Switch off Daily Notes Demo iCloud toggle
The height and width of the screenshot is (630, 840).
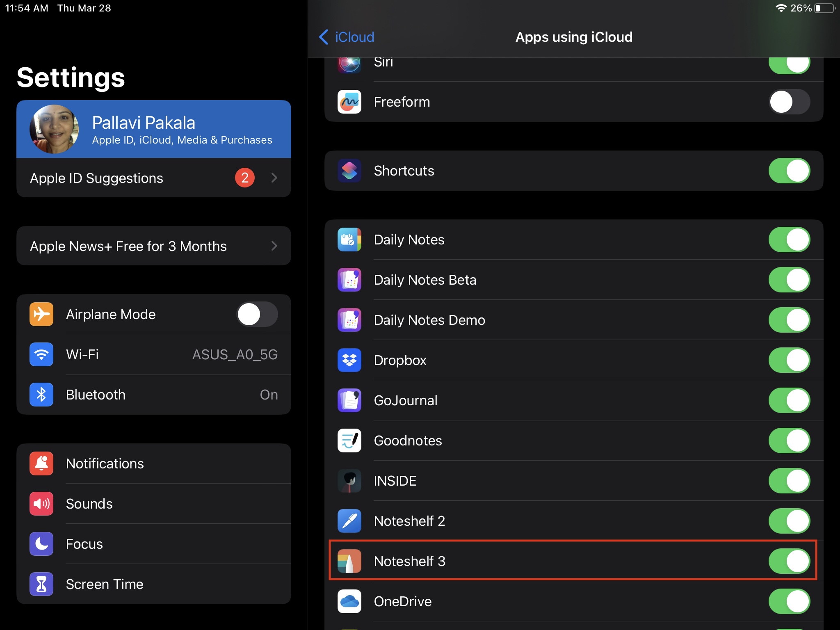789,320
